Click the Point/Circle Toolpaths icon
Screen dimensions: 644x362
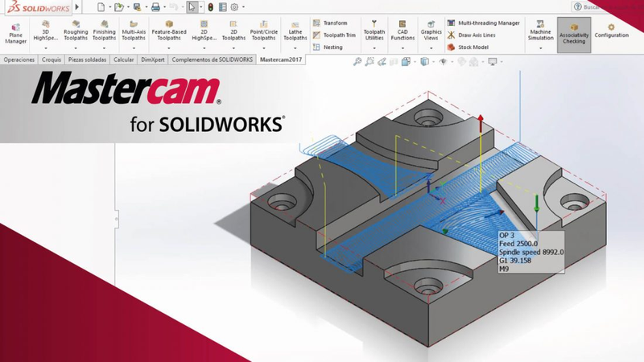tap(264, 24)
